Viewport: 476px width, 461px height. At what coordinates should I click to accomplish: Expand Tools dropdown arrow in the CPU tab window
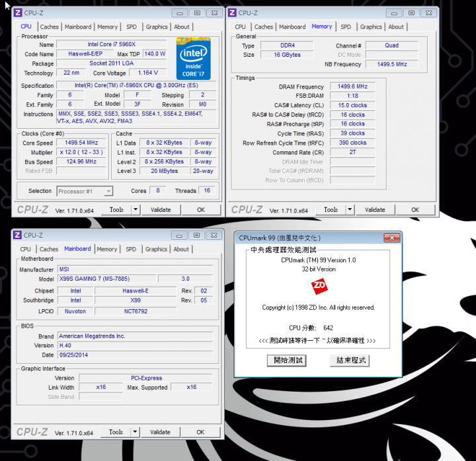(x=136, y=209)
